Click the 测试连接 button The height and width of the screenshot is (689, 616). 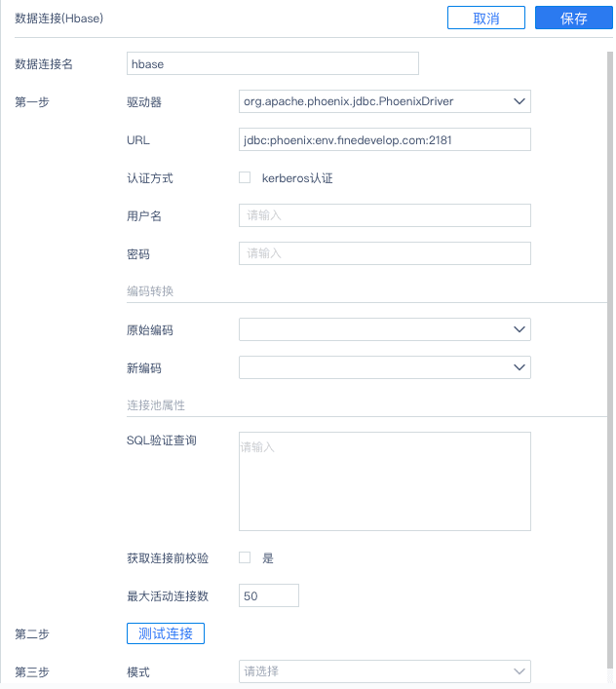(x=166, y=633)
